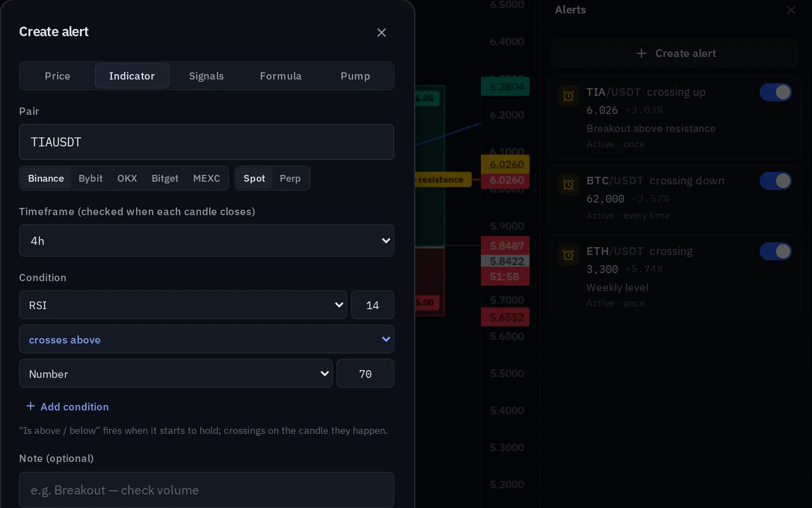Select Bitget exchange
This screenshot has width=812, height=508.
165,178
